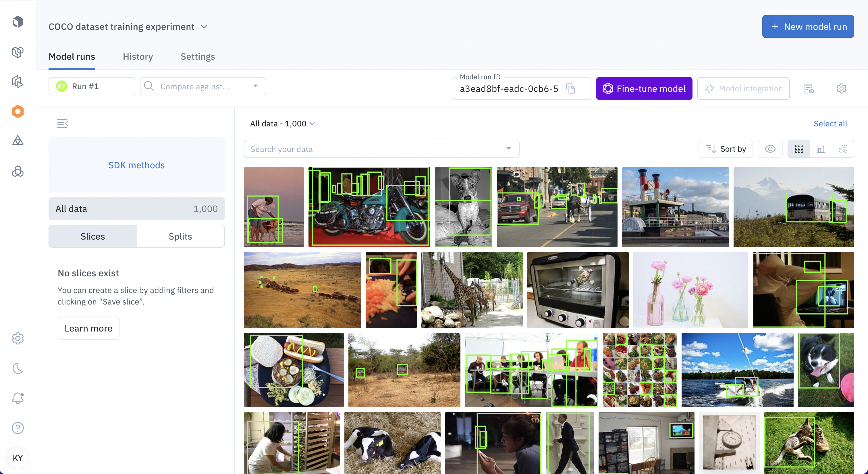The image size is (868, 474).
Task: Open the Run #1 selector
Action: (92, 86)
